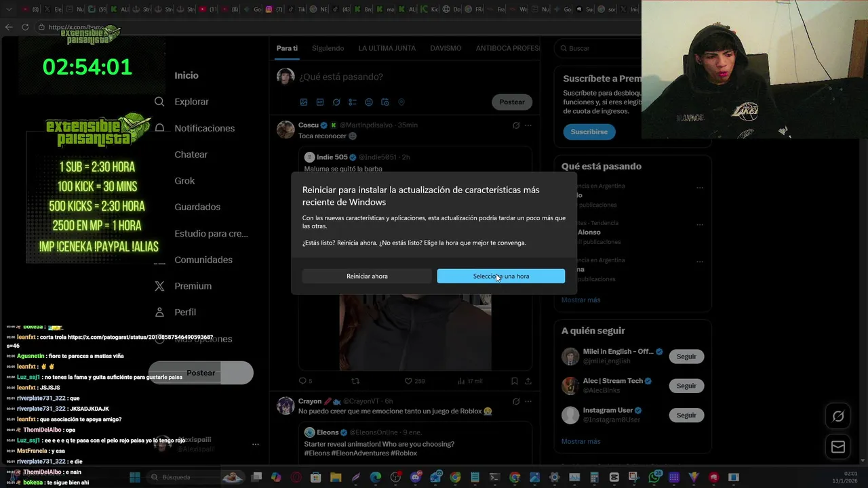Open Chatear in the sidebar
Image resolution: width=868 pixels, height=488 pixels.
pos(191,155)
